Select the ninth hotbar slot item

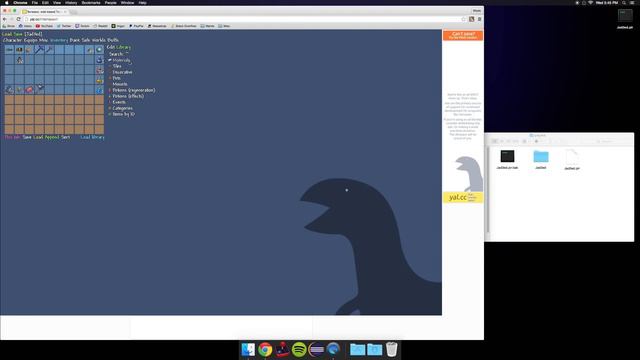(x=89, y=50)
